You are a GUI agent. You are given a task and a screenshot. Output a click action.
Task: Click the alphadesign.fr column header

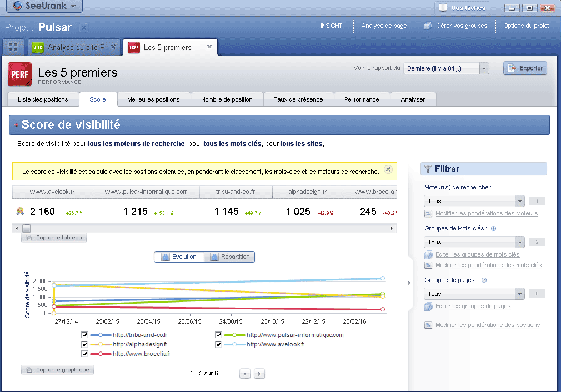point(308,192)
